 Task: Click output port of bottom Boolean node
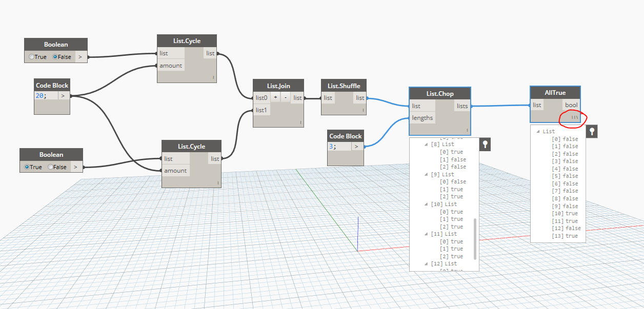(76, 167)
